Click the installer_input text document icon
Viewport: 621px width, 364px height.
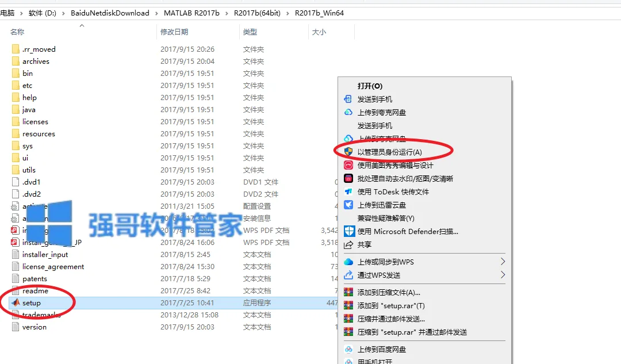point(16,254)
